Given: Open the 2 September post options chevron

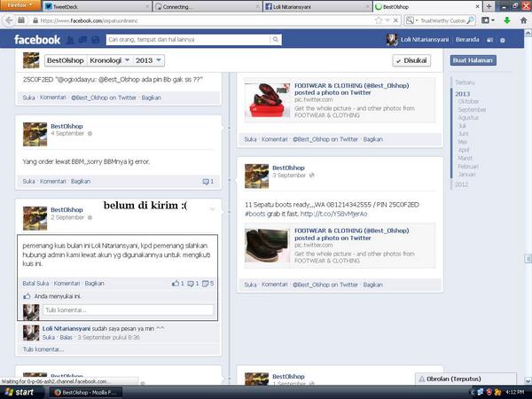Looking at the screenshot, I should click(213, 209).
